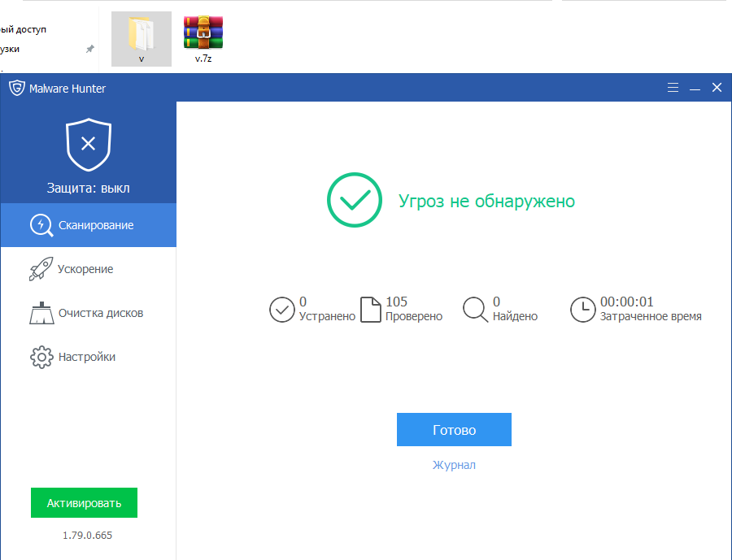Screen dimensions: 732x560
Task: Click the Найдено count label
Action: (515, 316)
